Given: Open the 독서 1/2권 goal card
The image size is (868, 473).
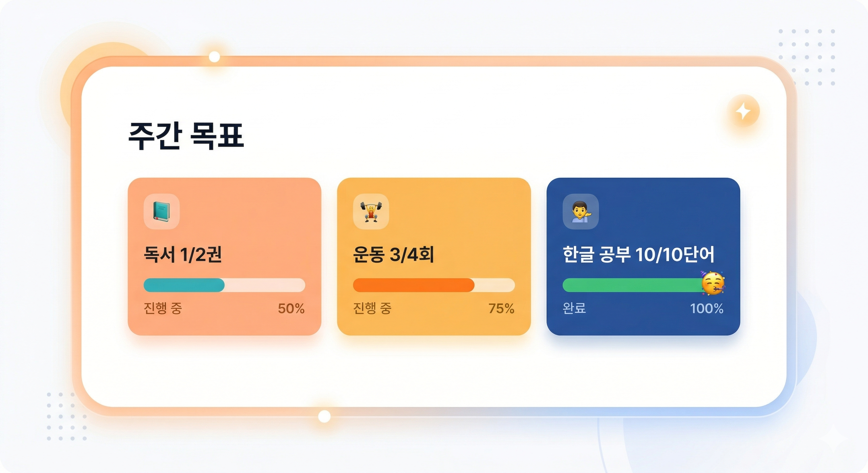Looking at the screenshot, I should click(x=224, y=257).
